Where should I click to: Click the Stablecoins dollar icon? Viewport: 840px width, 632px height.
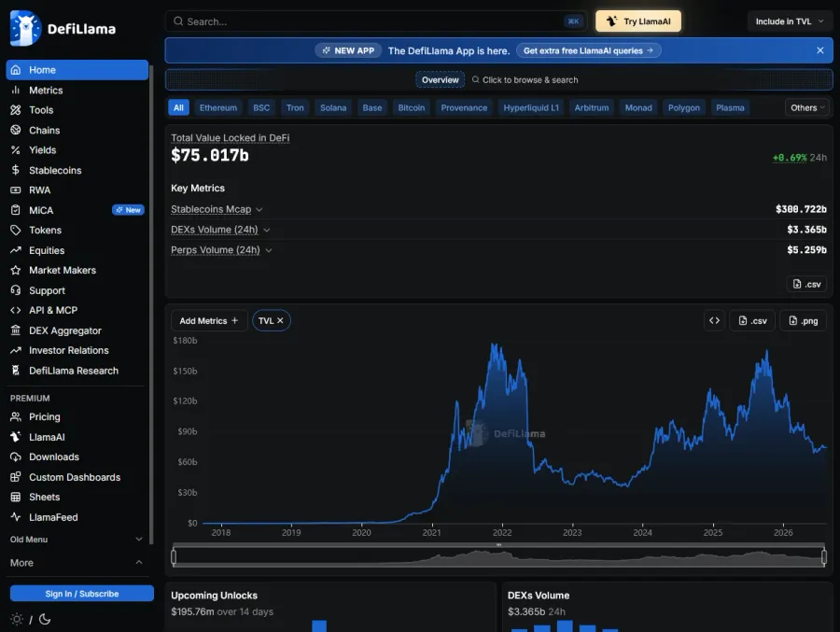16,170
